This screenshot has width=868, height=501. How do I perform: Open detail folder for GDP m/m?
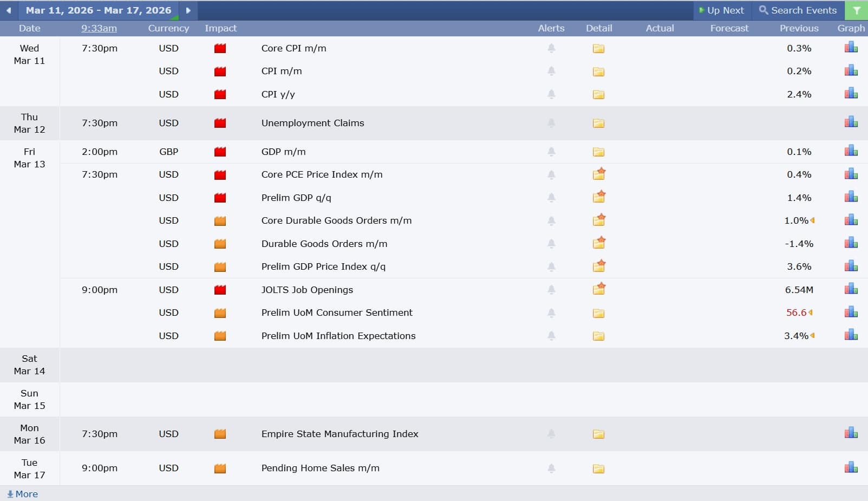598,152
